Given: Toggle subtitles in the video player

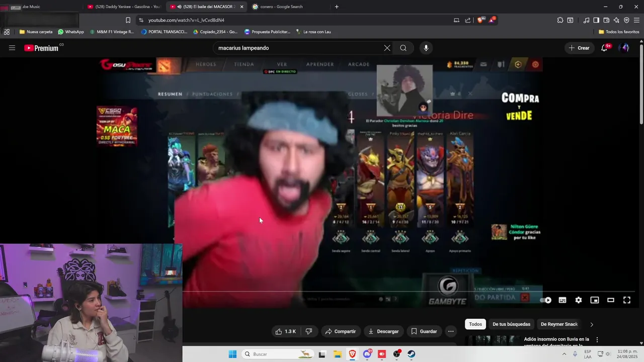Looking at the screenshot, I should click(562, 300).
